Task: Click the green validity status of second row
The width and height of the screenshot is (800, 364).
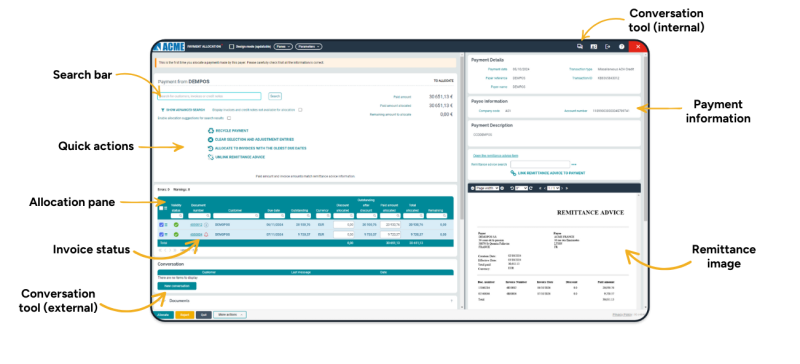Action: [x=176, y=234]
